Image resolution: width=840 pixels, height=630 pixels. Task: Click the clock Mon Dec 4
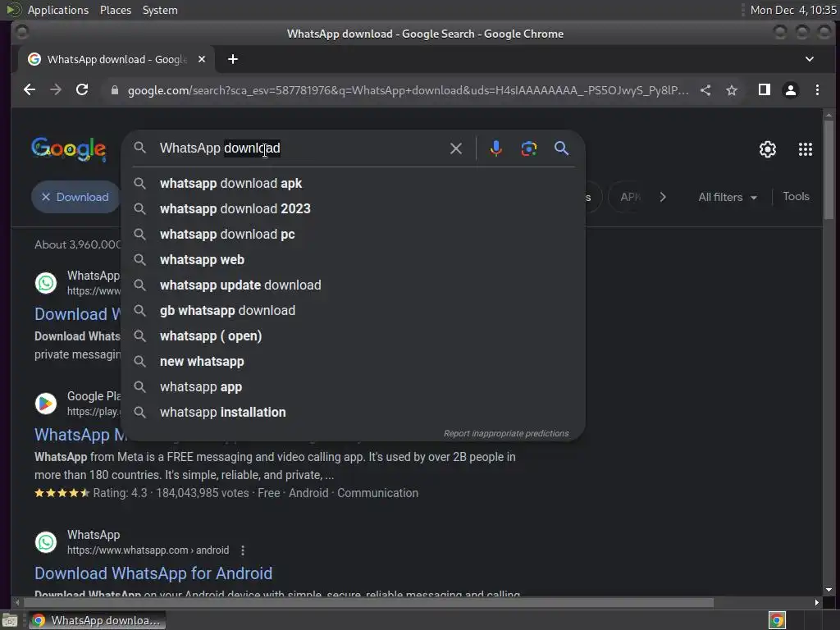793,10
